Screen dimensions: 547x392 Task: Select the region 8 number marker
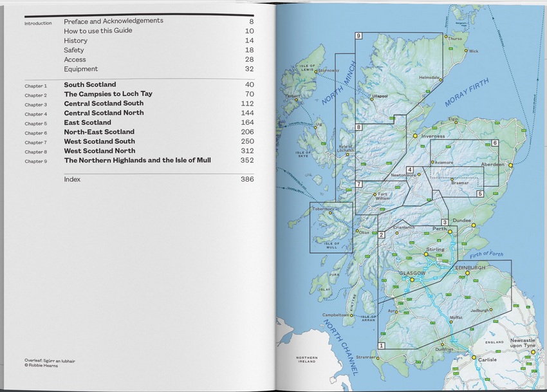point(358,127)
